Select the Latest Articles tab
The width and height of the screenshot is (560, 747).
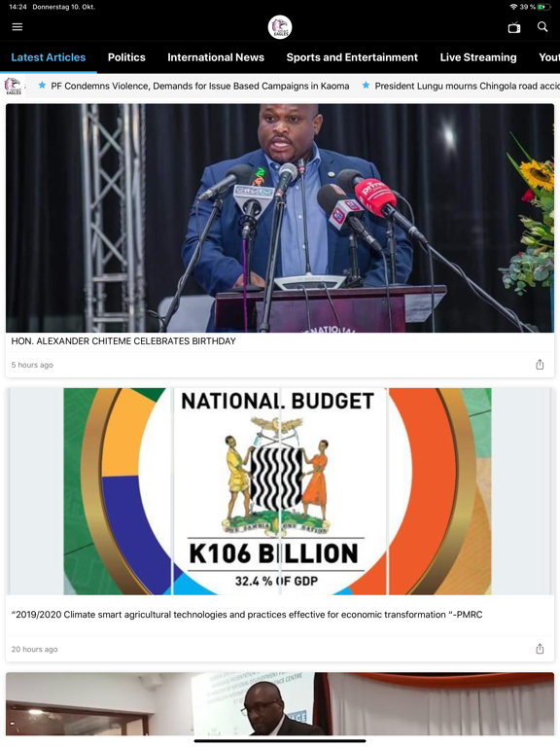tap(48, 57)
